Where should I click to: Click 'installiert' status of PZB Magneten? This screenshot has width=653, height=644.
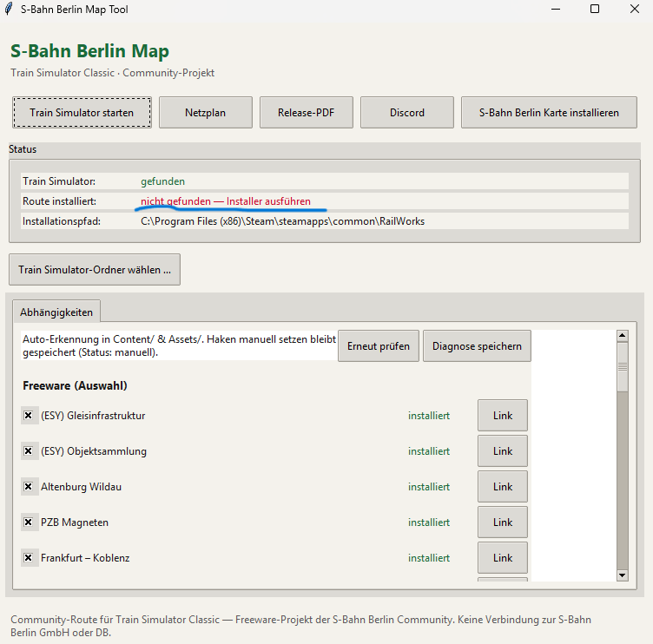429,522
